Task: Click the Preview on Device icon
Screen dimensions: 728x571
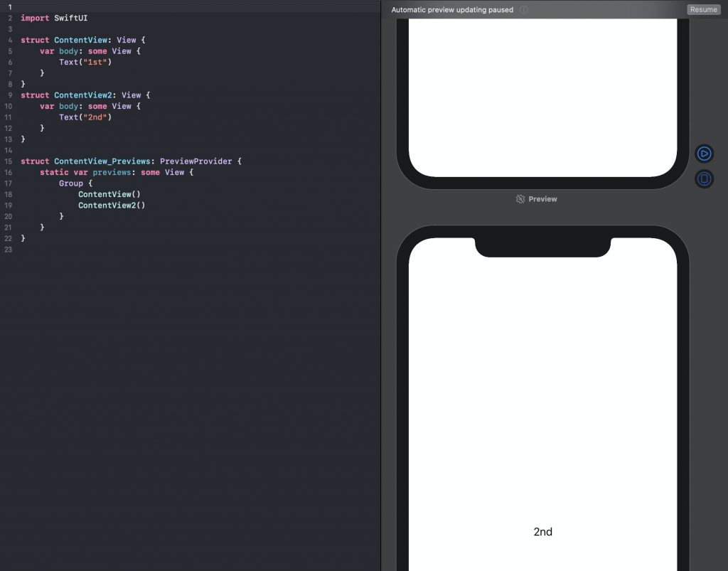Action: (704, 178)
